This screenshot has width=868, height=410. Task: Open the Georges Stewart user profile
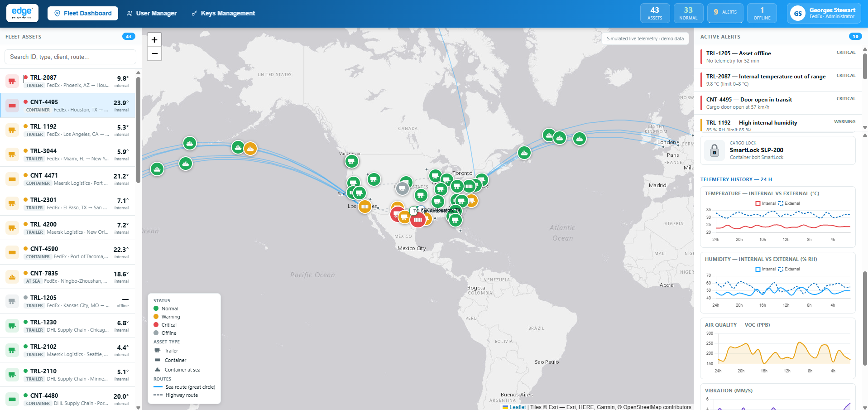coord(824,13)
